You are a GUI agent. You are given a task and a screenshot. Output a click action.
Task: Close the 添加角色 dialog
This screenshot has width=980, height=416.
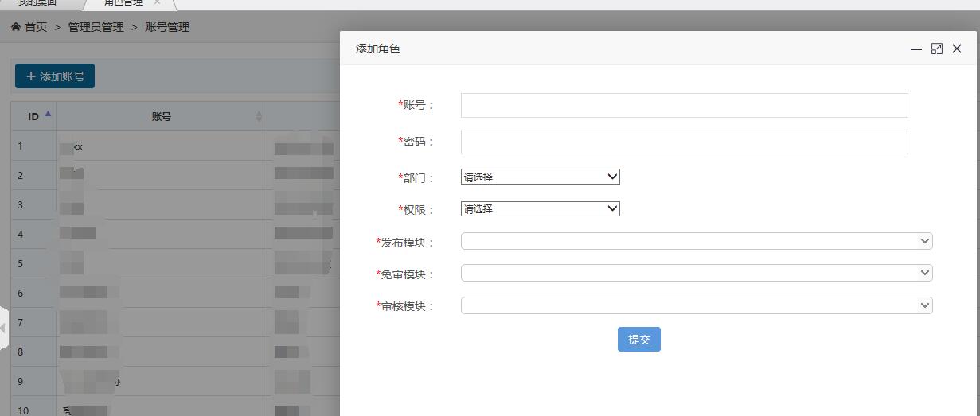coord(957,49)
